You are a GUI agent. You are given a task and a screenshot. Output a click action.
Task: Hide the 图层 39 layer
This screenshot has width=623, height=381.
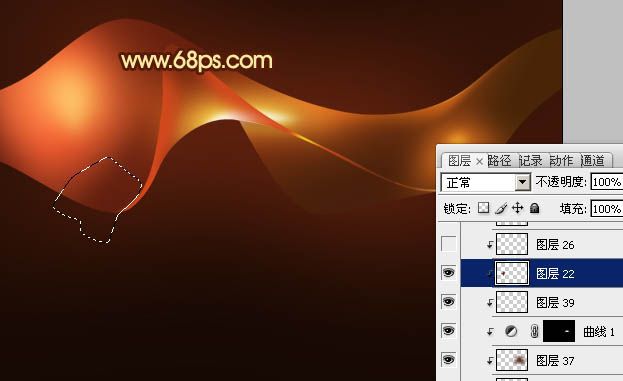coord(449,302)
